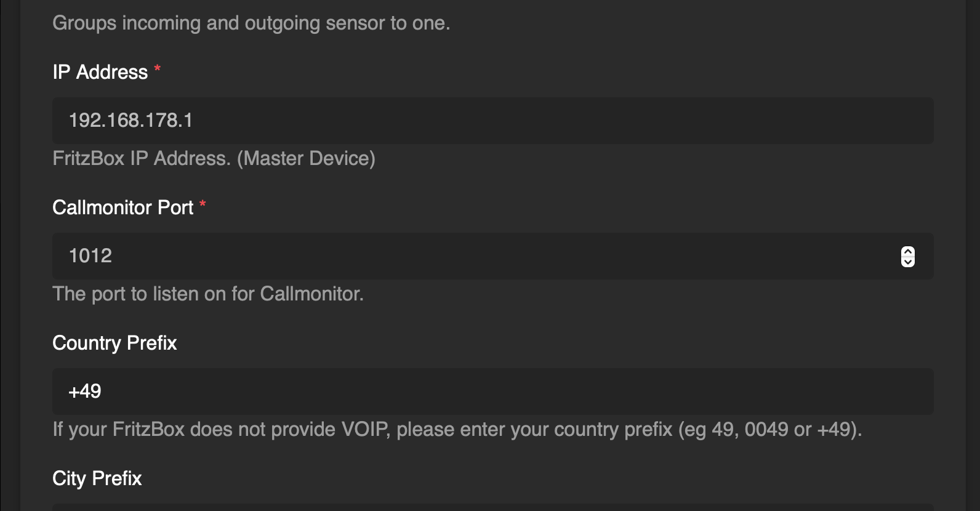Click the Callmonitor Port label
Image resolution: width=980 pixels, height=511 pixels.
(x=122, y=207)
